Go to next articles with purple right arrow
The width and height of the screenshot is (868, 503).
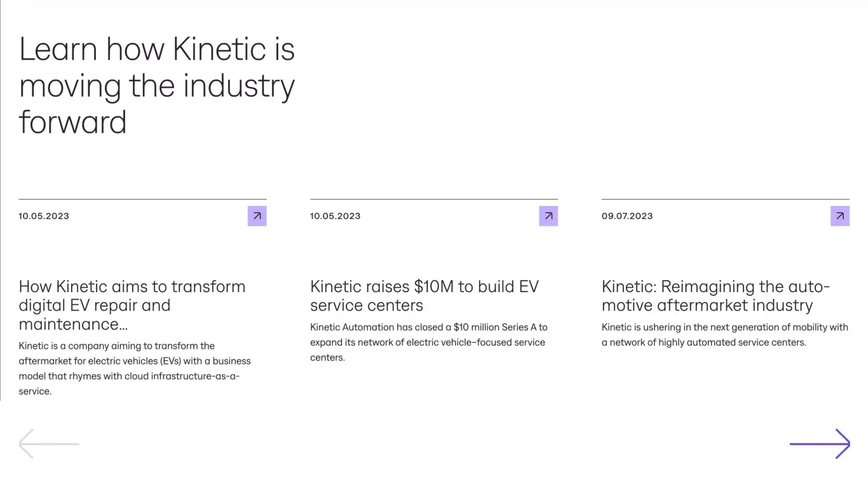pos(820,444)
